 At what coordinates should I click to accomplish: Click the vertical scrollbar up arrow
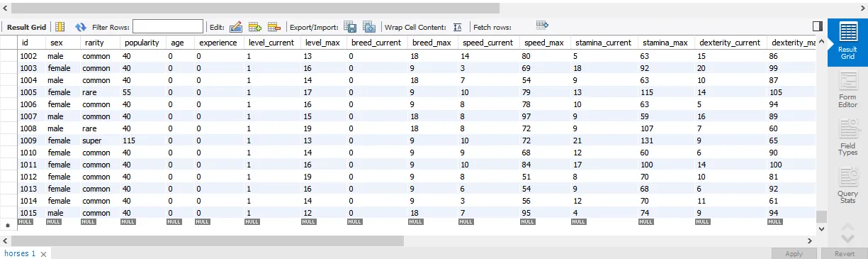821,40
